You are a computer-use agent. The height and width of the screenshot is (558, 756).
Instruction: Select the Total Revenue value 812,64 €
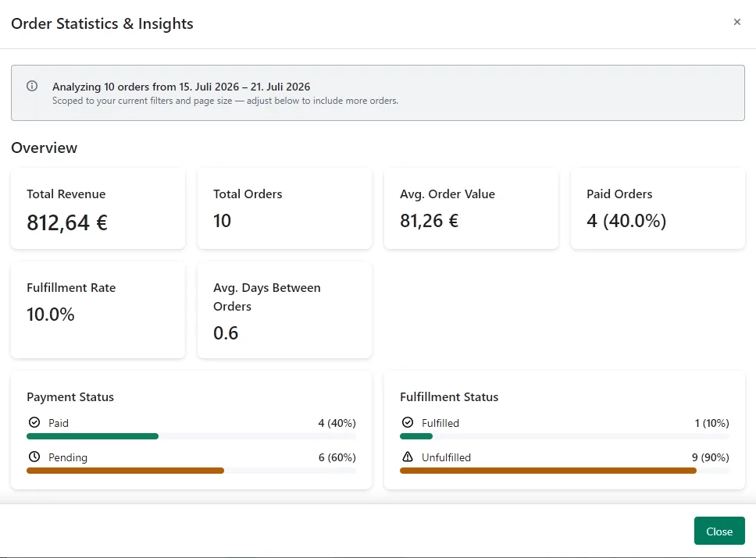click(67, 222)
